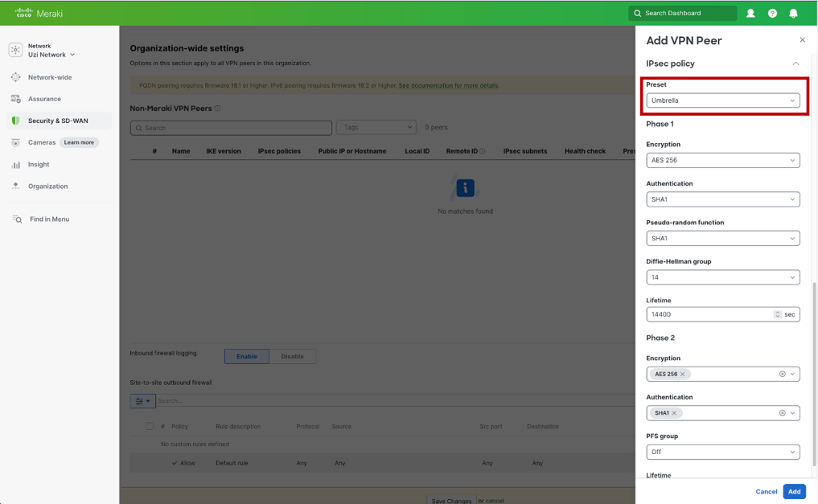The height and width of the screenshot is (504, 818).
Task: Click the Public IP or Hostname column header
Action: (x=352, y=151)
